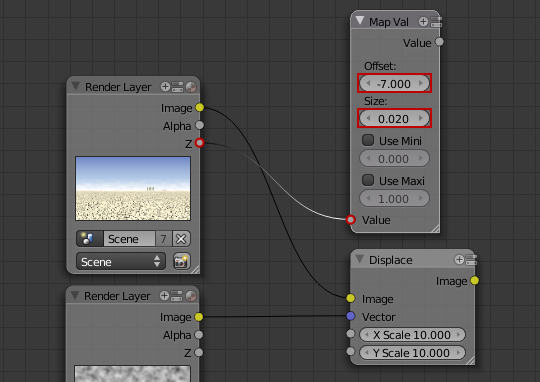The image size is (540, 382).
Task: Toggle the preview sphere icon on top Render Layer node
Action: (x=191, y=87)
